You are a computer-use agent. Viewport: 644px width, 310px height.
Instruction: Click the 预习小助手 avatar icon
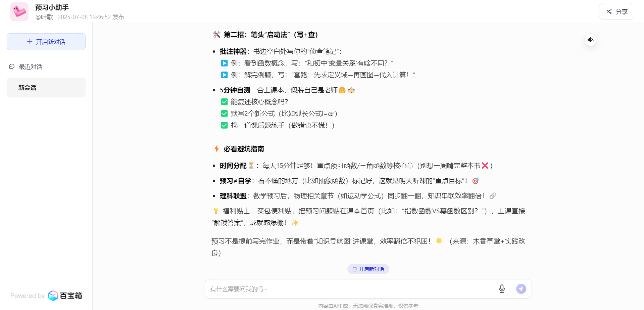click(x=19, y=12)
